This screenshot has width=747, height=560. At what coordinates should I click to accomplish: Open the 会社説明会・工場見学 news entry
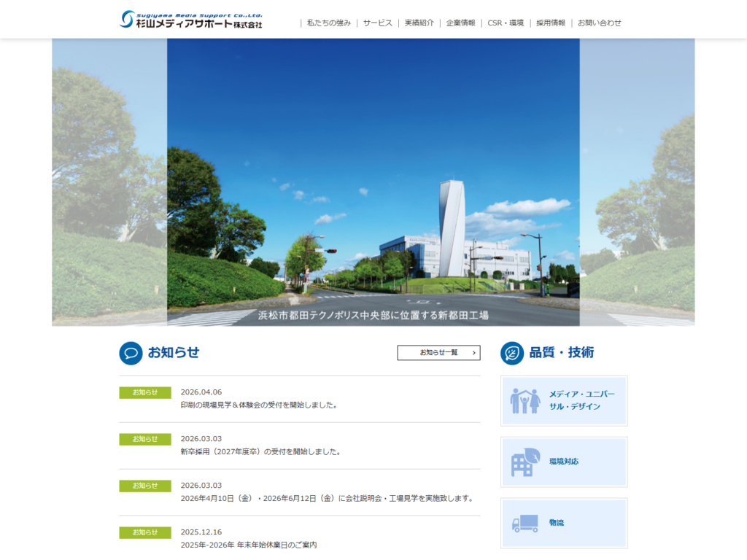327,498
